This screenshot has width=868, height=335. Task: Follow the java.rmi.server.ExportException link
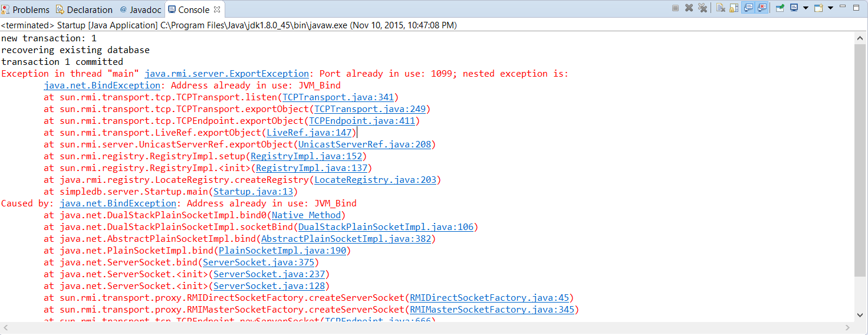click(226, 74)
